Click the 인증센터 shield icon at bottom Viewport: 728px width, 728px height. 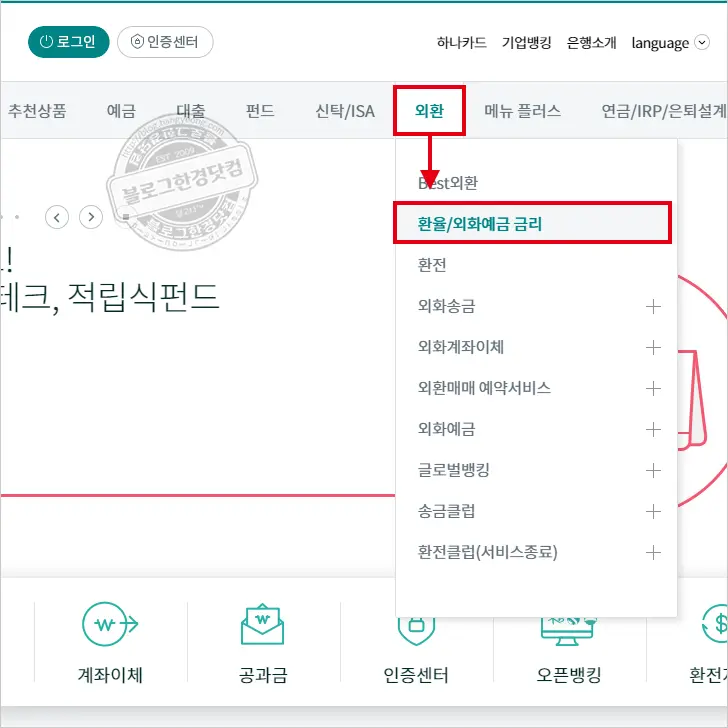(416, 630)
